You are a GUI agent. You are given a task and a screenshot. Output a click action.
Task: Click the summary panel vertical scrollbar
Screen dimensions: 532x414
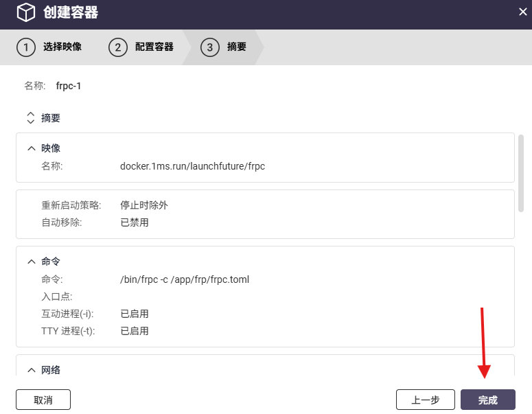coord(521,174)
